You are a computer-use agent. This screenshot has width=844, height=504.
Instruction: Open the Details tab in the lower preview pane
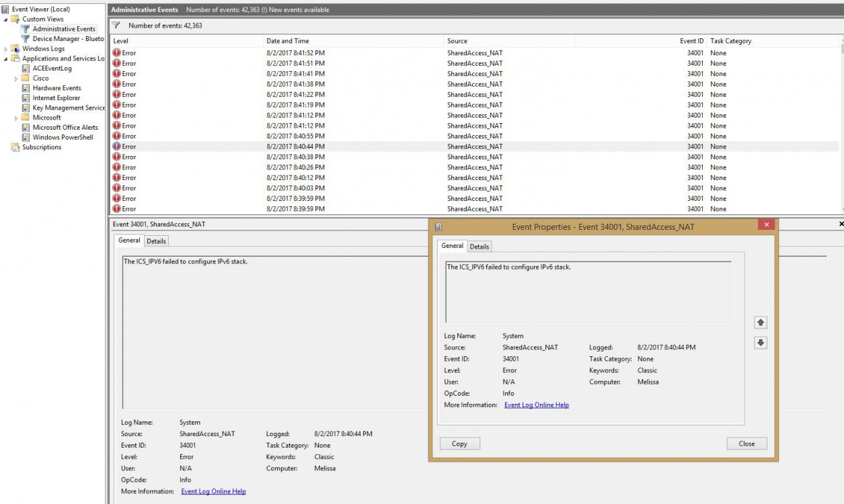point(156,241)
